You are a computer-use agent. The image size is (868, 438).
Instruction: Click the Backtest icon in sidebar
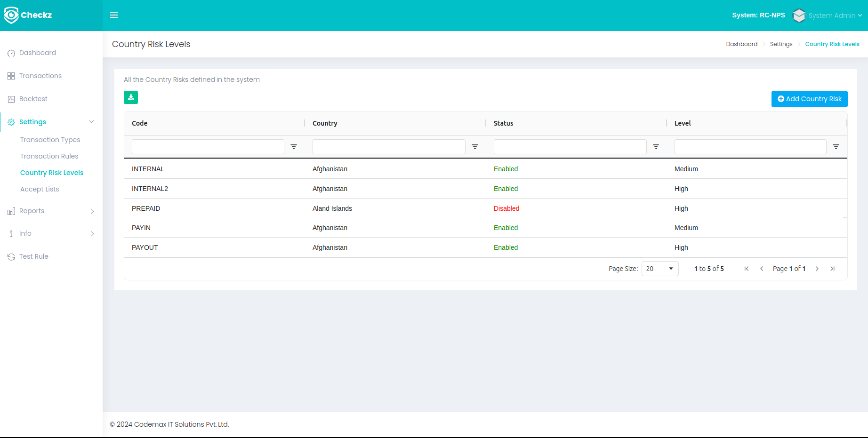tap(11, 99)
